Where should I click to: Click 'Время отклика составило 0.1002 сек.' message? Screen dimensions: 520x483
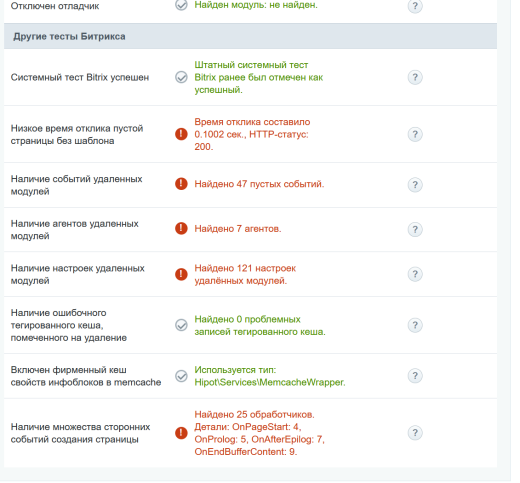[252, 134]
